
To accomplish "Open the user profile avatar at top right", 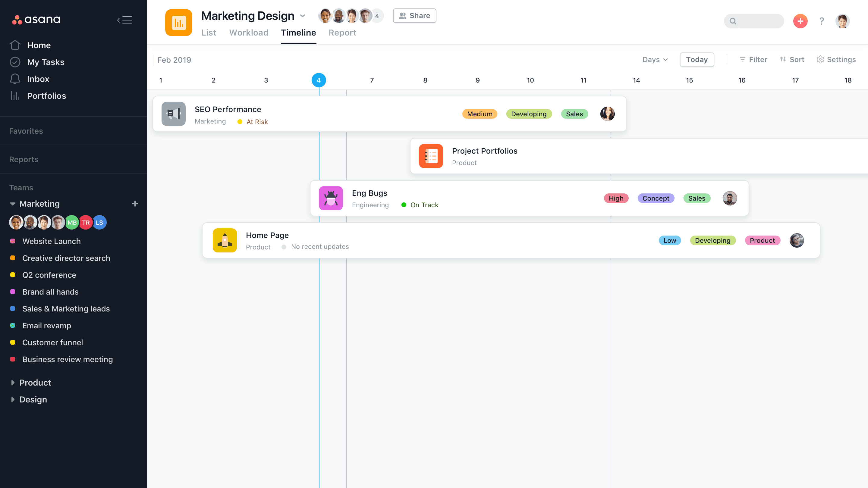I will point(842,21).
